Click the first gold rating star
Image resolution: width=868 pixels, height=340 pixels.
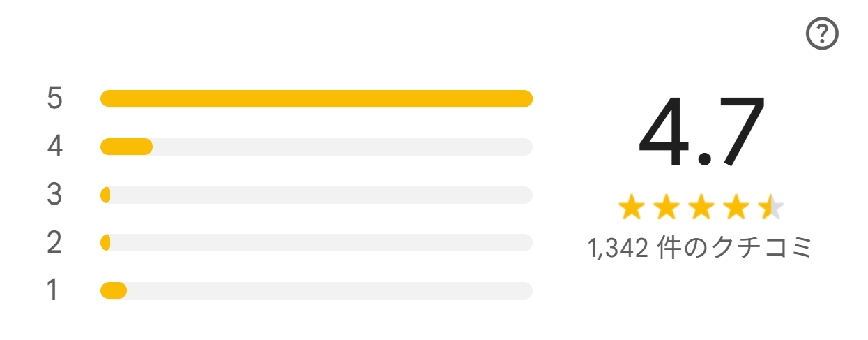point(632,207)
